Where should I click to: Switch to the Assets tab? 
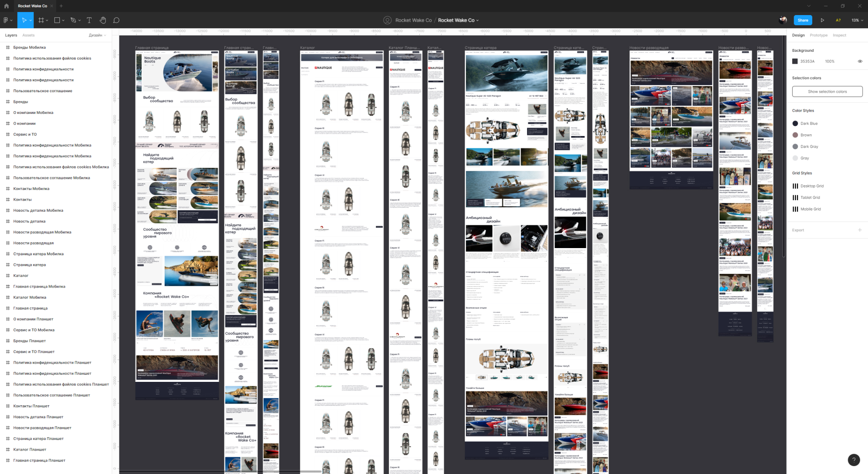pos(28,35)
